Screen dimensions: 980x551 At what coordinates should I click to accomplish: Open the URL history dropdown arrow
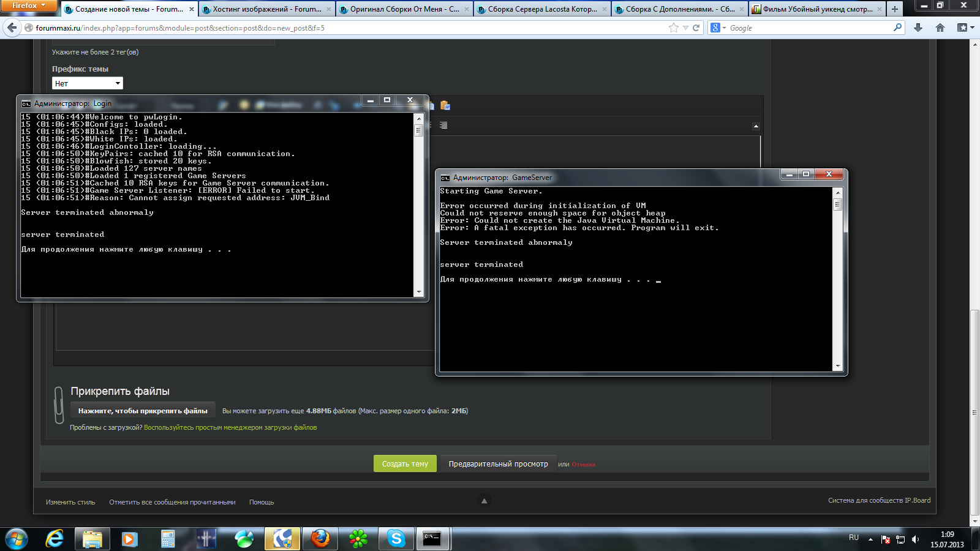(x=686, y=28)
